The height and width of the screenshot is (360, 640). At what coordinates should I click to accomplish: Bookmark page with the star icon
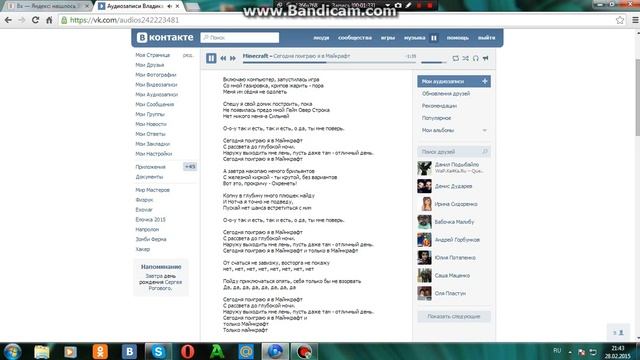620,20
